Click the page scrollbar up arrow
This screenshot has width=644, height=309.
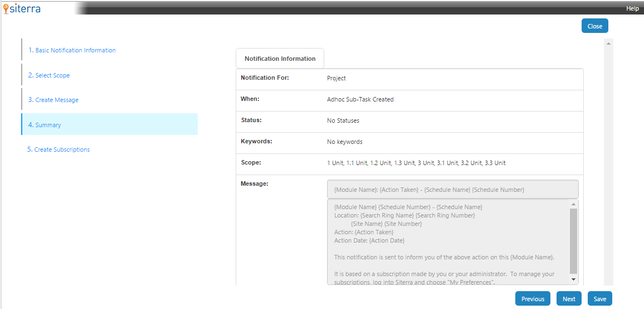click(x=608, y=44)
